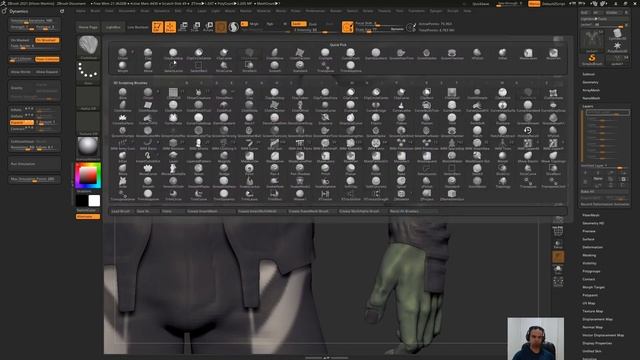The image size is (640, 360).
Task: Choose the SnakeCactus brush
Action: 249,182
